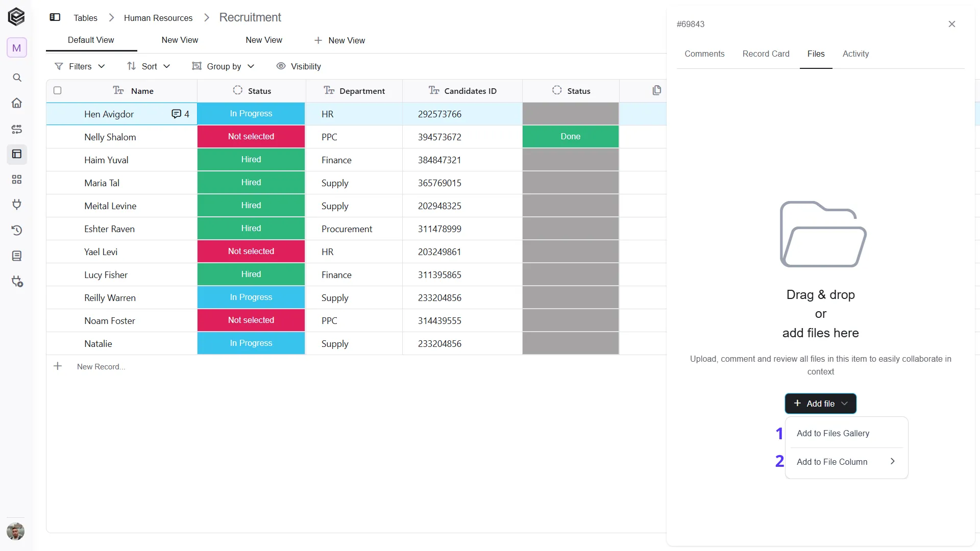Image resolution: width=980 pixels, height=551 pixels.
Task: Tick the select-all checkbox in table header
Action: pyautogui.click(x=58, y=90)
